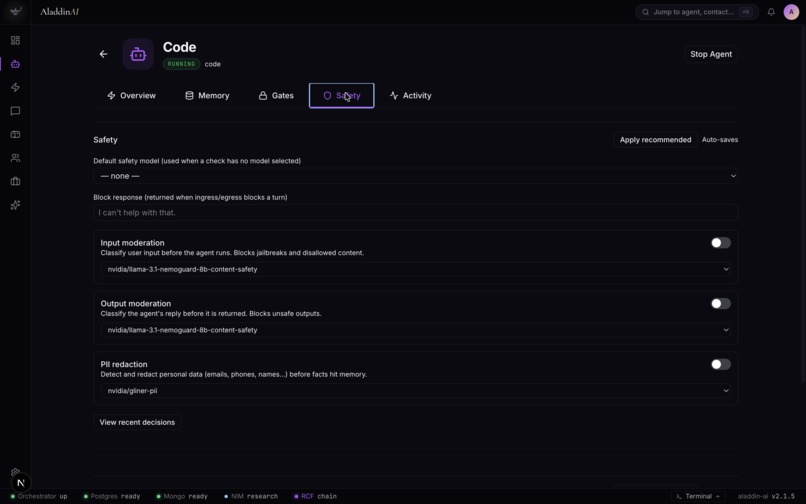Switch to the Gates tab
Image resolution: width=806 pixels, height=504 pixels.
276,96
